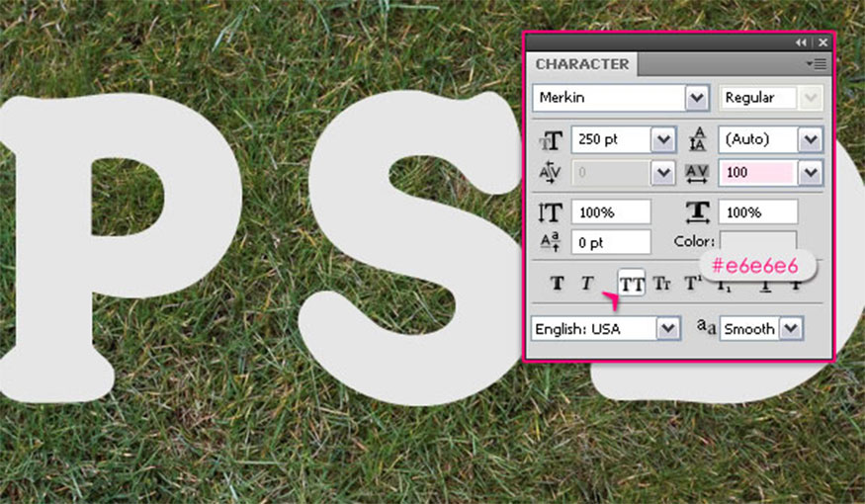Open the Character panel options menu
Viewport: 865px width, 504px height.
pos(817,64)
